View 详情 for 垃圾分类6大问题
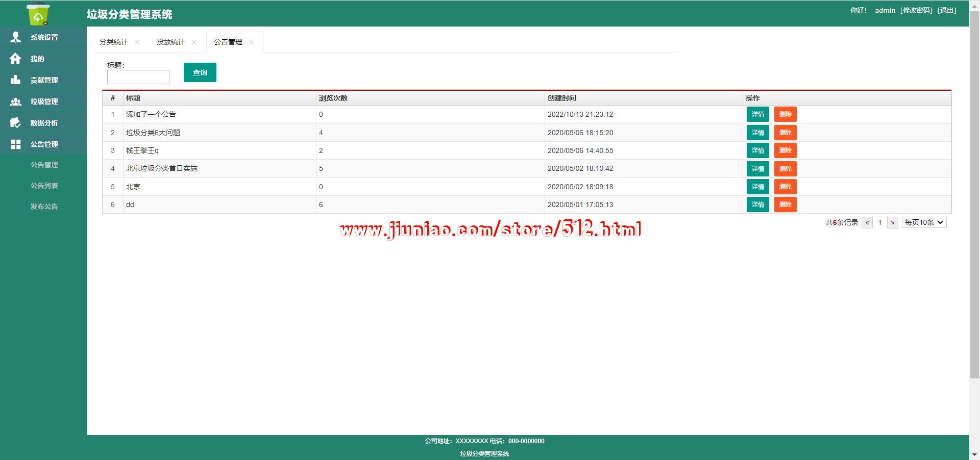This screenshot has height=460, width=980. [758, 133]
